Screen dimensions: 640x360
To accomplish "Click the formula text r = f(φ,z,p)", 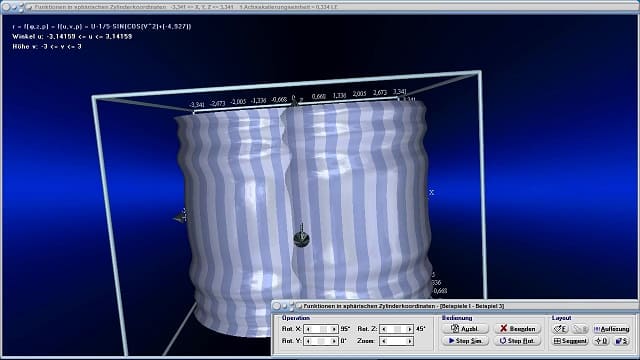I will point(102,27).
